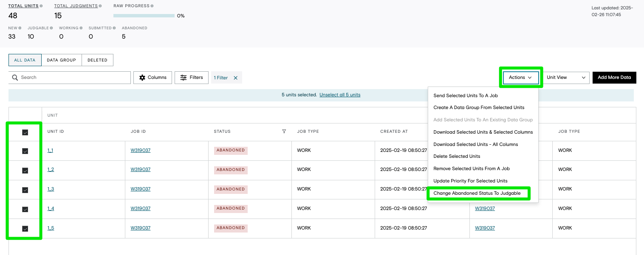Click the JOB ID column header

[138, 132]
